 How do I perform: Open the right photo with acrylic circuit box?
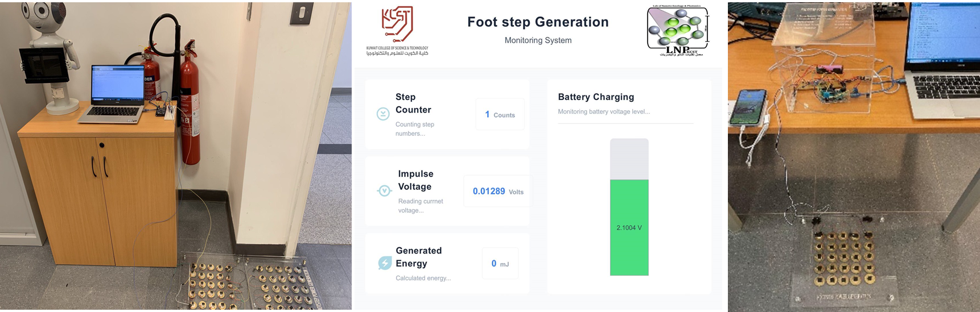(854, 156)
